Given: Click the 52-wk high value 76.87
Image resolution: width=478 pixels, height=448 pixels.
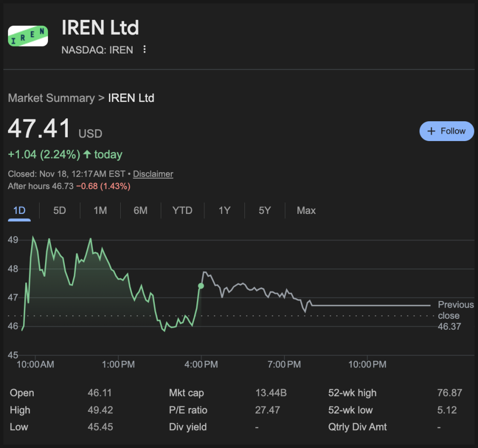Looking at the screenshot, I should click(450, 393).
